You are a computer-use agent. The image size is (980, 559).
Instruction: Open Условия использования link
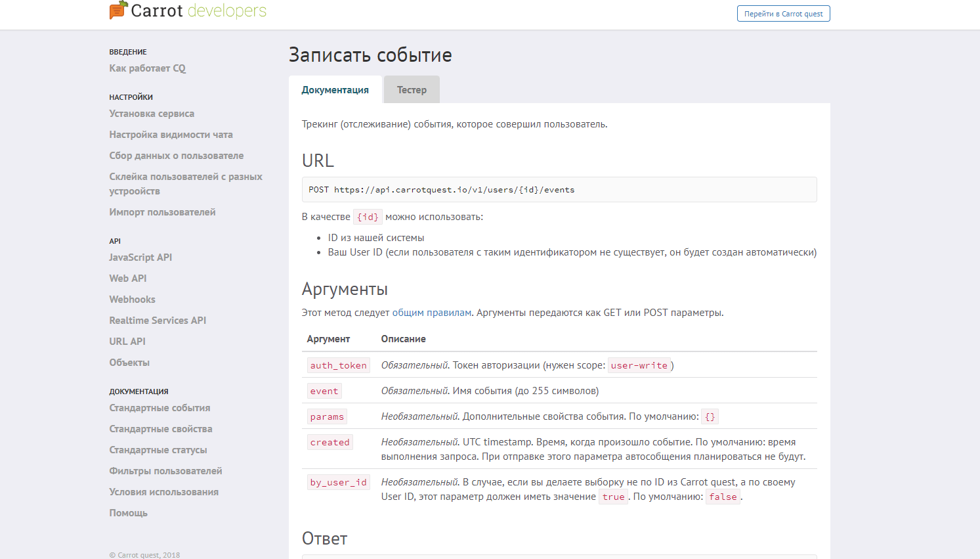[164, 492]
